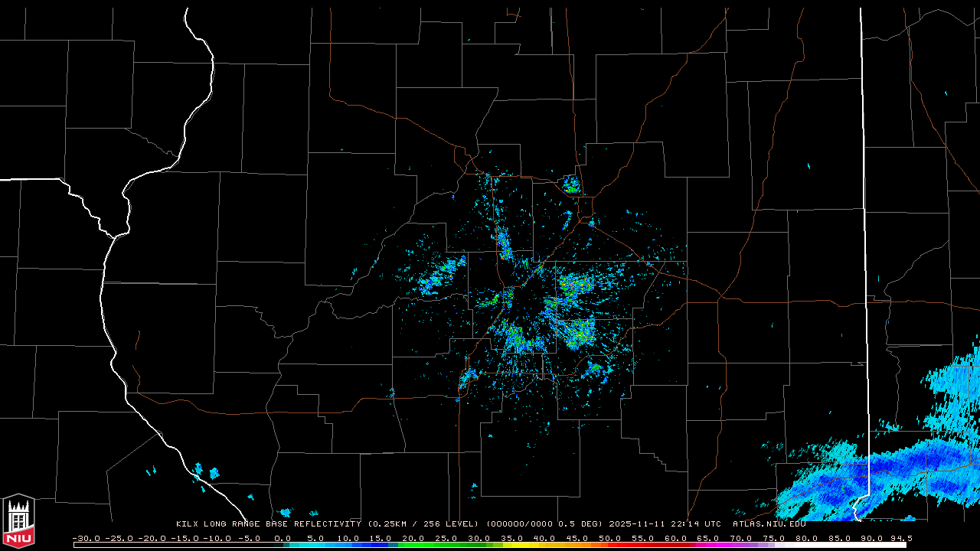Click the KILX Long Range Base Reflectivity title
Screen dimensions: 980x551
[x=268, y=524]
